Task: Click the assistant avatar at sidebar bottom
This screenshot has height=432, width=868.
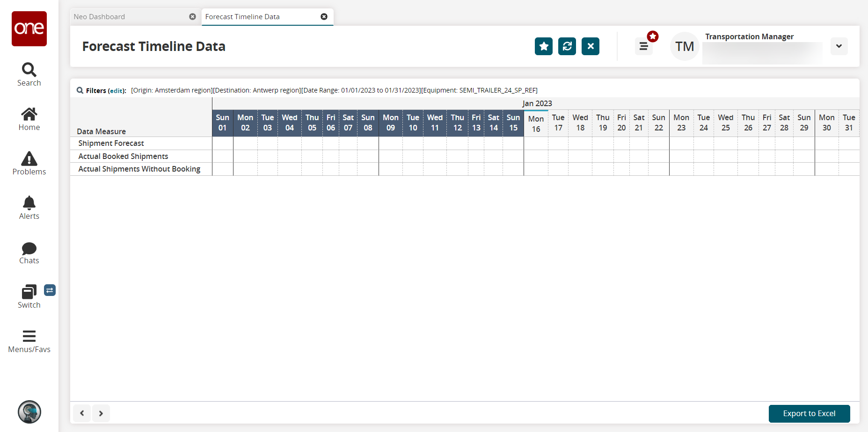Action: click(x=29, y=412)
